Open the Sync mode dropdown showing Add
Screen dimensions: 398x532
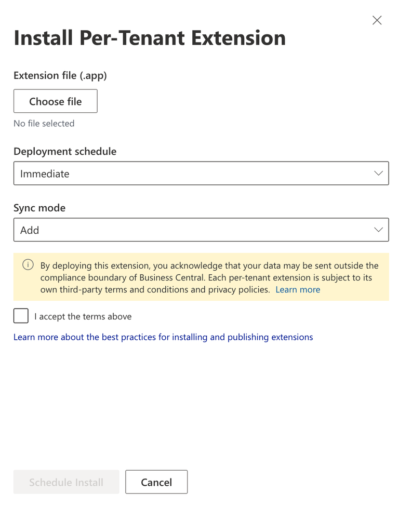click(x=201, y=230)
